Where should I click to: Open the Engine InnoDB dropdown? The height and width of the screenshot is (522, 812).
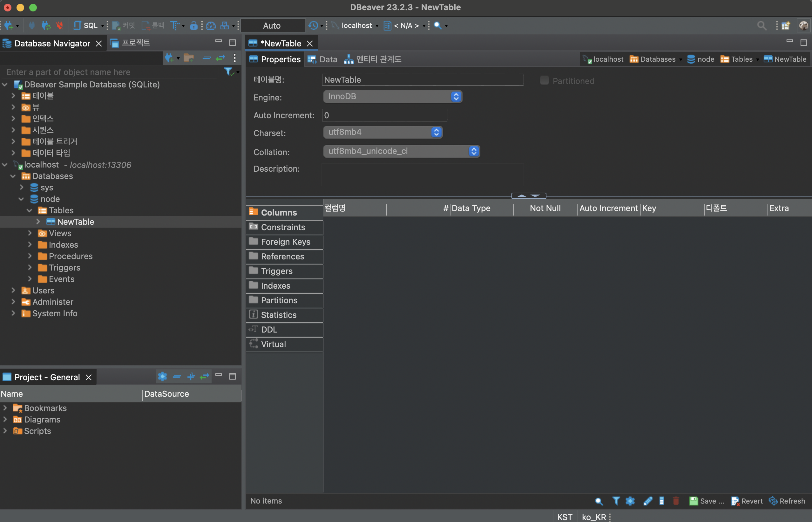392,97
